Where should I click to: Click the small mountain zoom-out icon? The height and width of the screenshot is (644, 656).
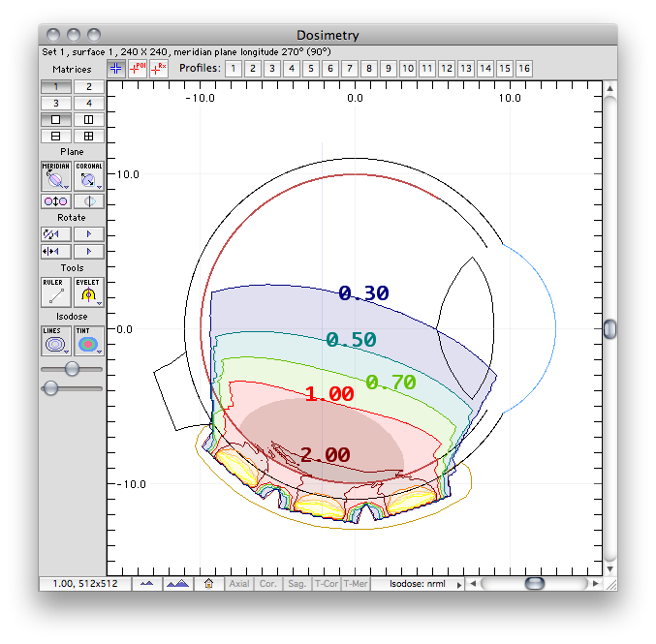pos(147,584)
